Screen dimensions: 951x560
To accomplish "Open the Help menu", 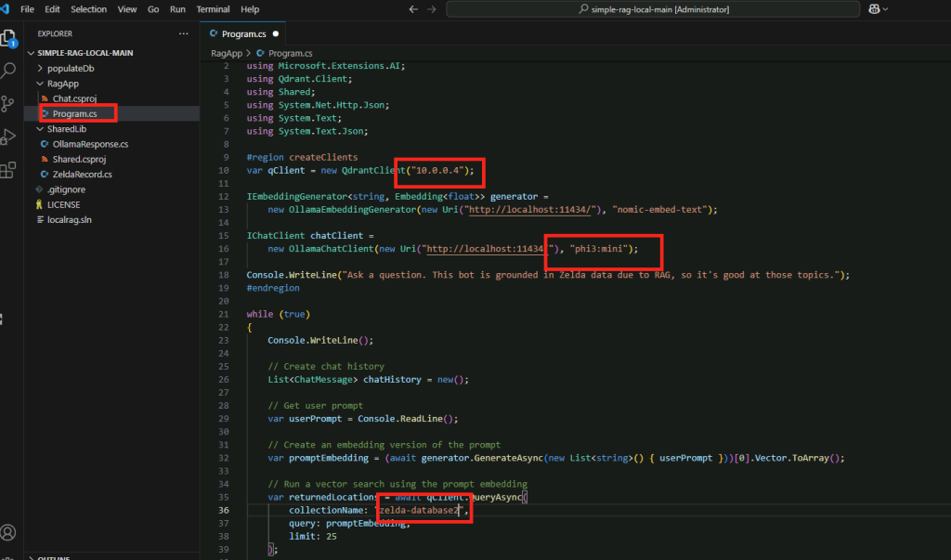I will point(250,9).
